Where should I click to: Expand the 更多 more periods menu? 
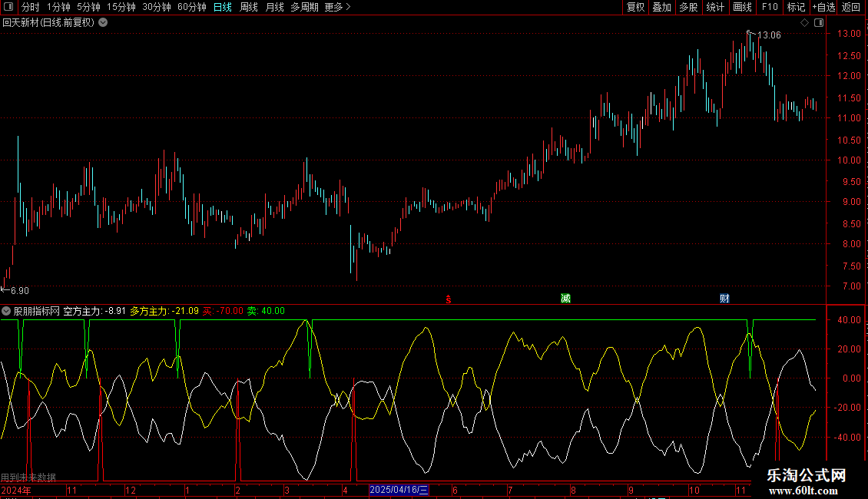[338, 7]
